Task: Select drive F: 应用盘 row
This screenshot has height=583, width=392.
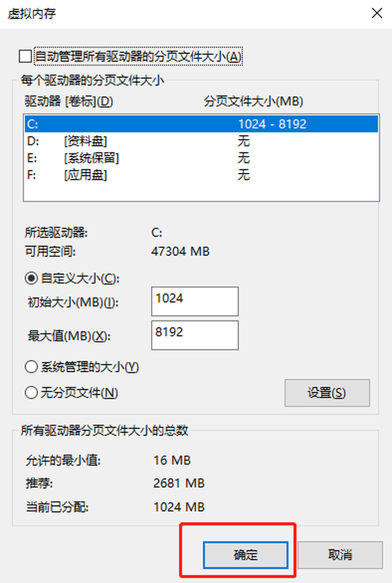Action: pyautogui.click(x=201, y=175)
